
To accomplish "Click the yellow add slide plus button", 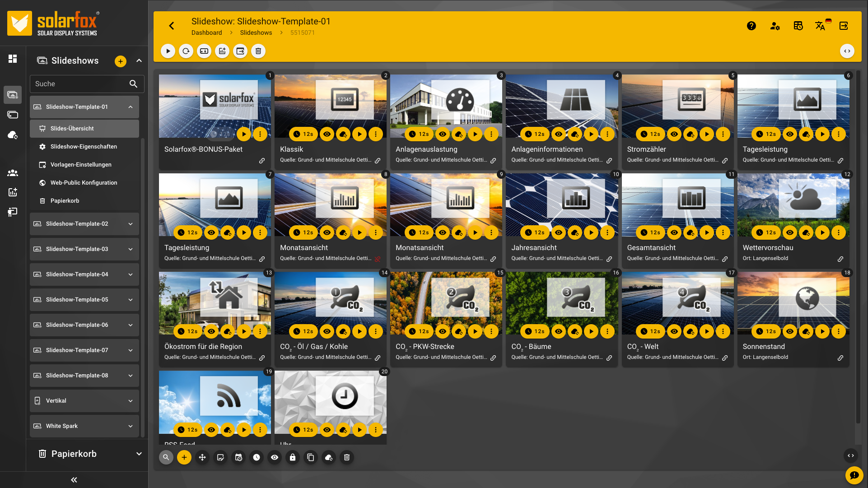I will pos(184,457).
